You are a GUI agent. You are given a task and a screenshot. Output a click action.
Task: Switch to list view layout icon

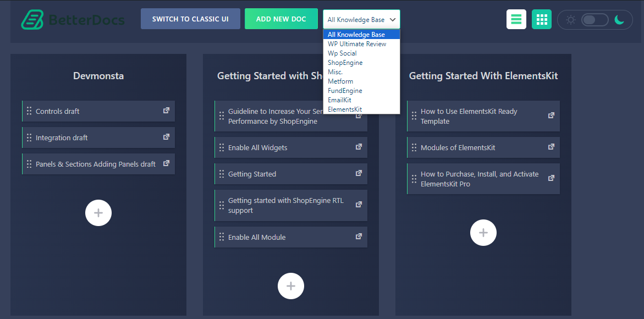[516, 19]
